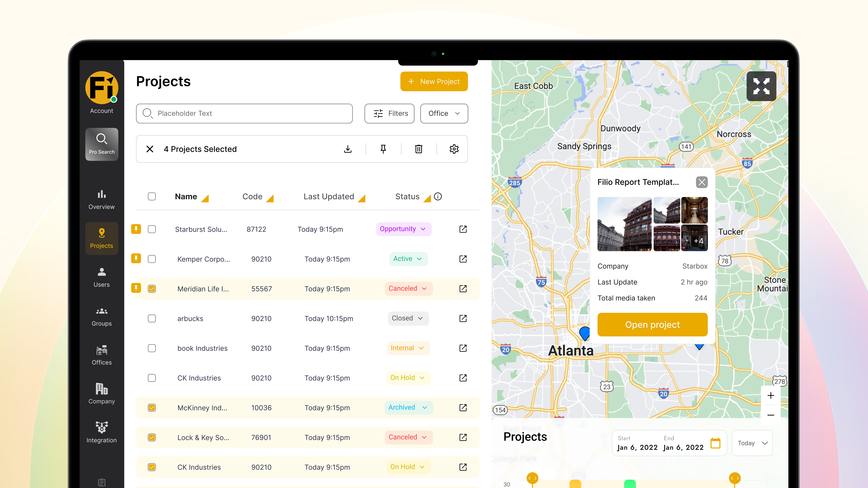Click the search projects text field

pyautogui.click(x=244, y=114)
